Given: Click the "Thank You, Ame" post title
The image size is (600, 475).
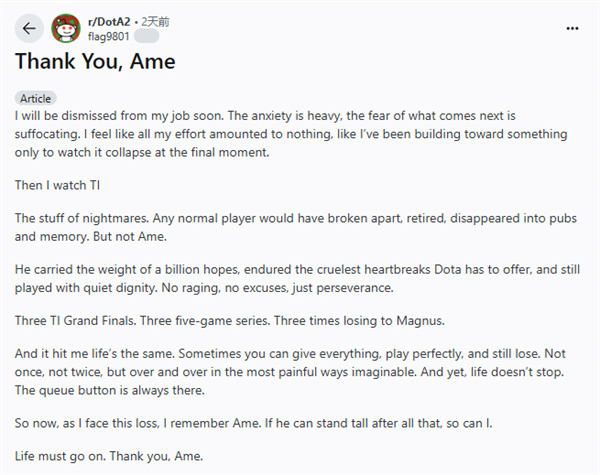Looking at the screenshot, I should [95, 62].
